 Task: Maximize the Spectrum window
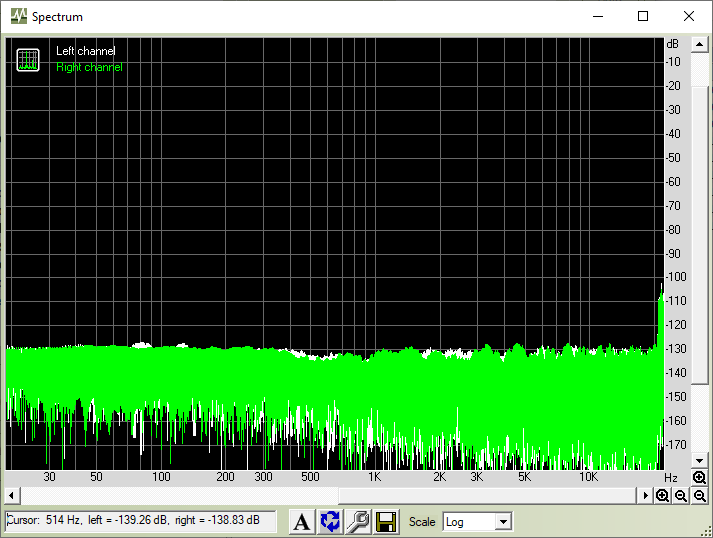643,16
